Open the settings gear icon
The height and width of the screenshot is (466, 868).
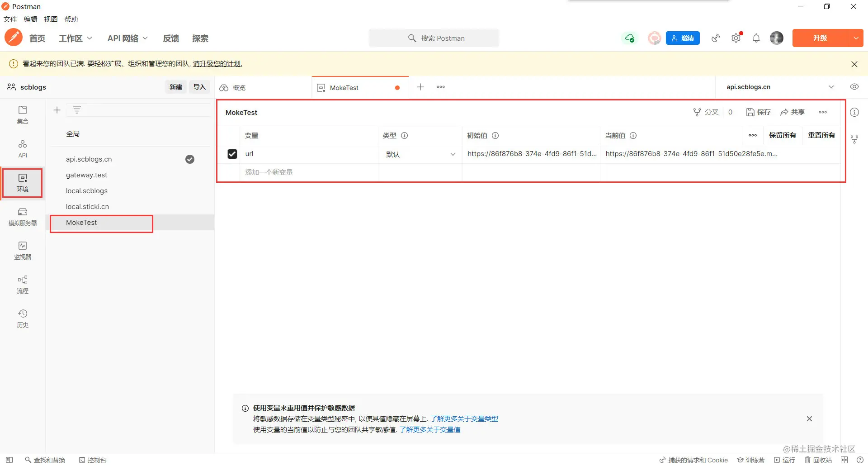tap(736, 38)
